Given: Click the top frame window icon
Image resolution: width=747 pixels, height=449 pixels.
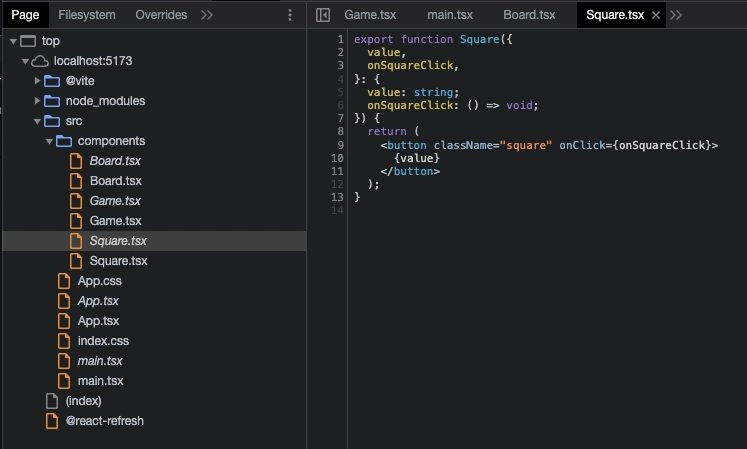Looking at the screenshot, I should (x=28, y=41).
